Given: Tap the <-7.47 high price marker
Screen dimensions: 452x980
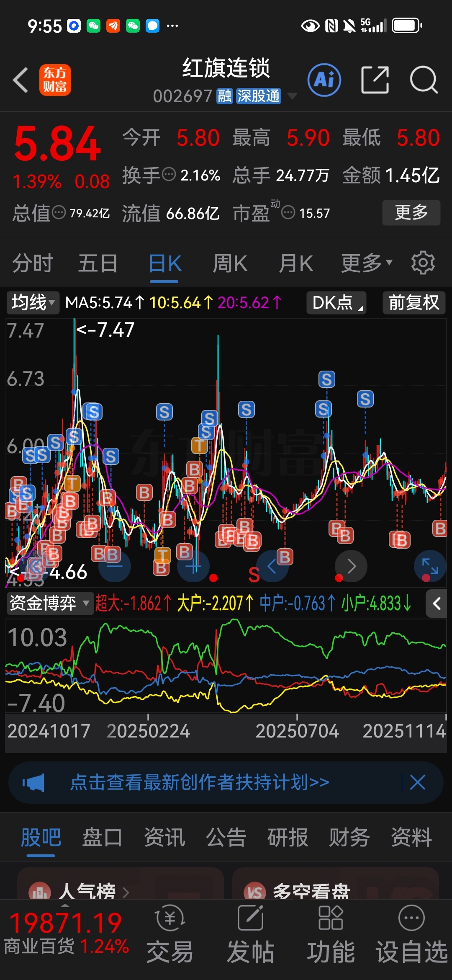Looking at the screenshot, I should (105, 330).
